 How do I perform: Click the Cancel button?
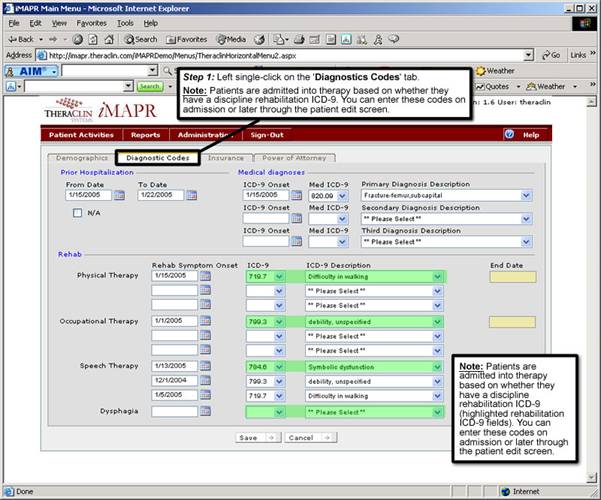[x=307, y=437]
